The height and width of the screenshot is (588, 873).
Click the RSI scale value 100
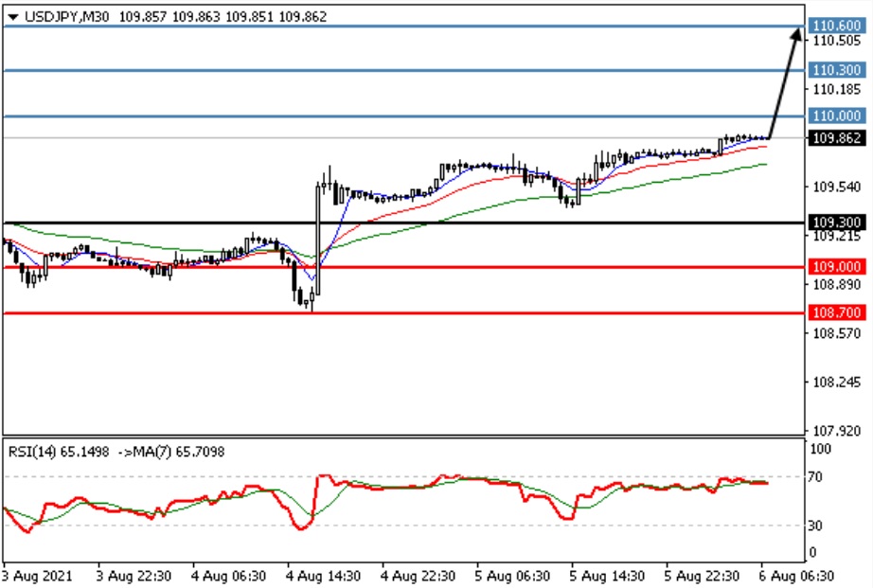coord(820,449)
